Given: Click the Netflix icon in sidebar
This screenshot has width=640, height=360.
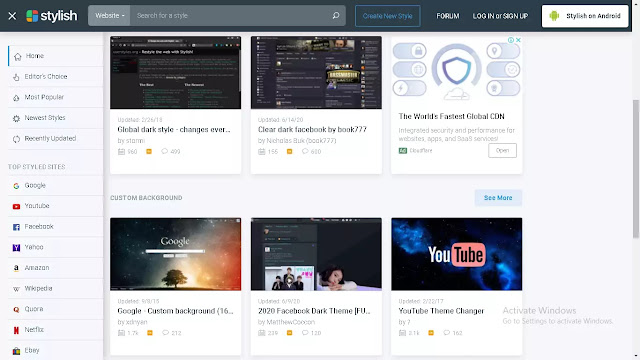Looking at the screenshot, I should [x=16, y=330].
